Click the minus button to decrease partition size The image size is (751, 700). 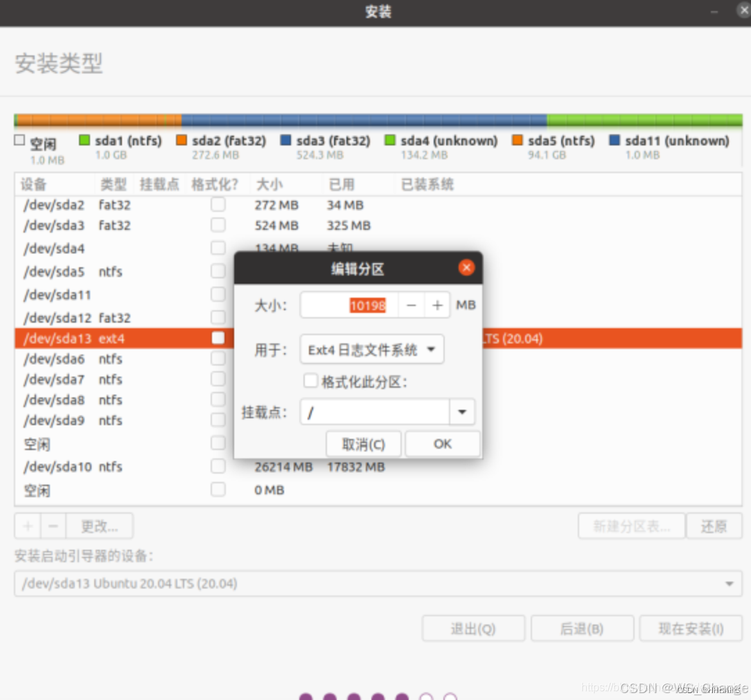point(411,305)
